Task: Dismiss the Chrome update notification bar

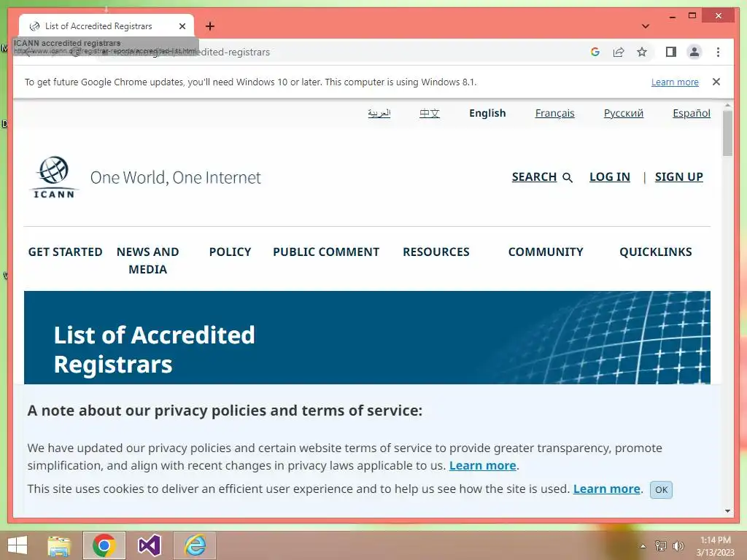Action: point(716,82)
